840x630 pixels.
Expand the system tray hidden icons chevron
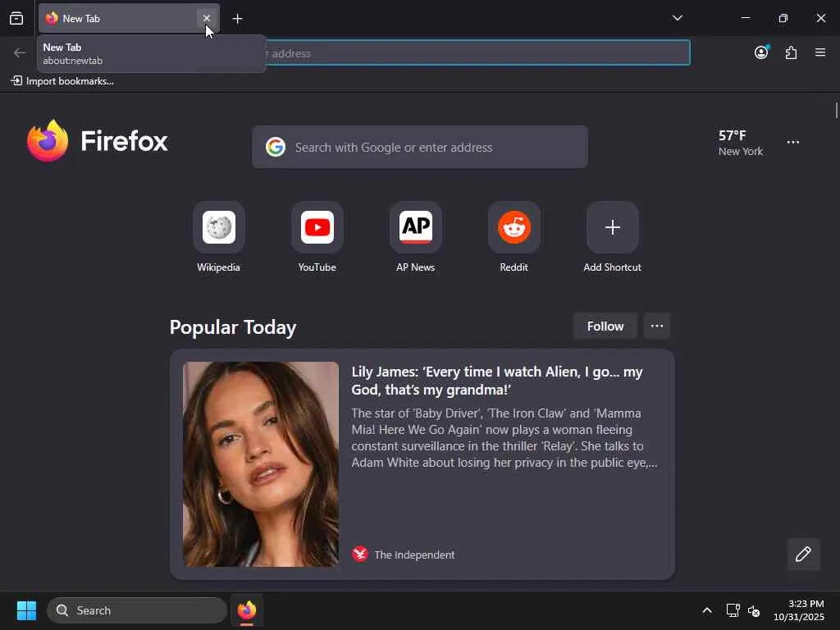(707, 610)
